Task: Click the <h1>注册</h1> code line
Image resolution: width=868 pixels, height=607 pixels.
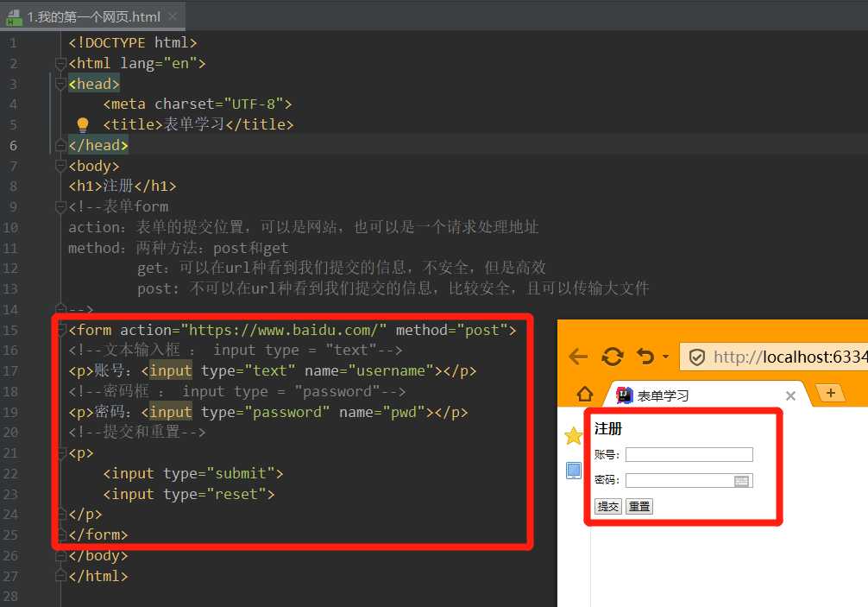Action: click(123, 187)
